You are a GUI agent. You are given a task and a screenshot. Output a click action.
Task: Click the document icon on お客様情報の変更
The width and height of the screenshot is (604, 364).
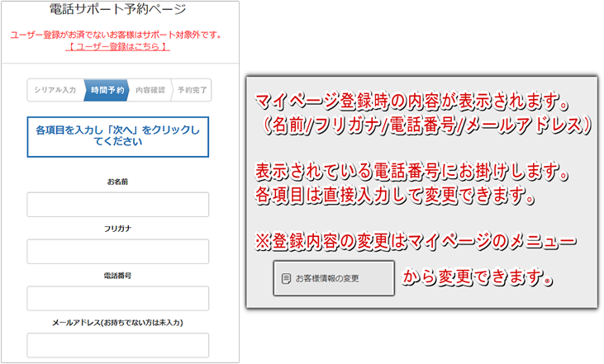point(286,278)
